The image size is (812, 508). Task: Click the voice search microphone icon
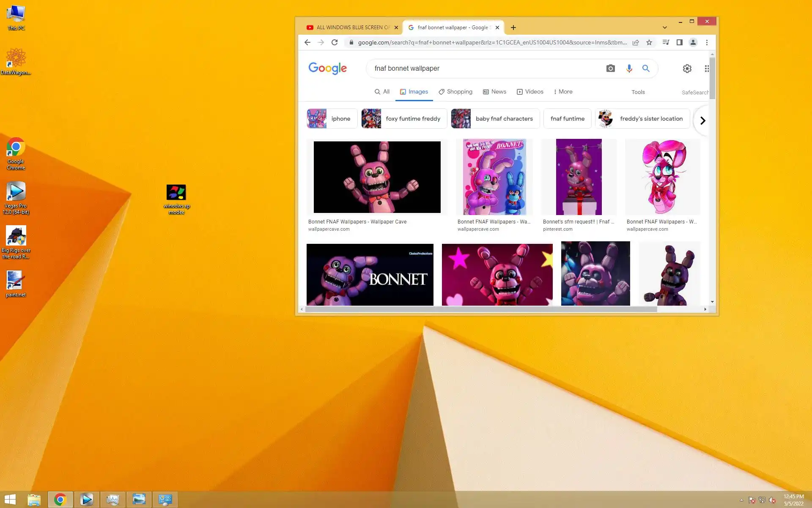[629, 69]
